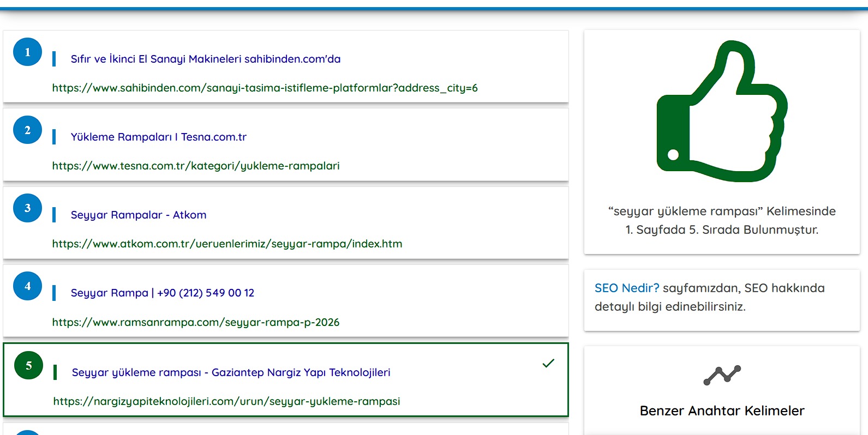This screenshot has height=435, width=868.
Task: Visit the ramsanrampa.com seyyar-rampa URL
Action: click(195, 322)
